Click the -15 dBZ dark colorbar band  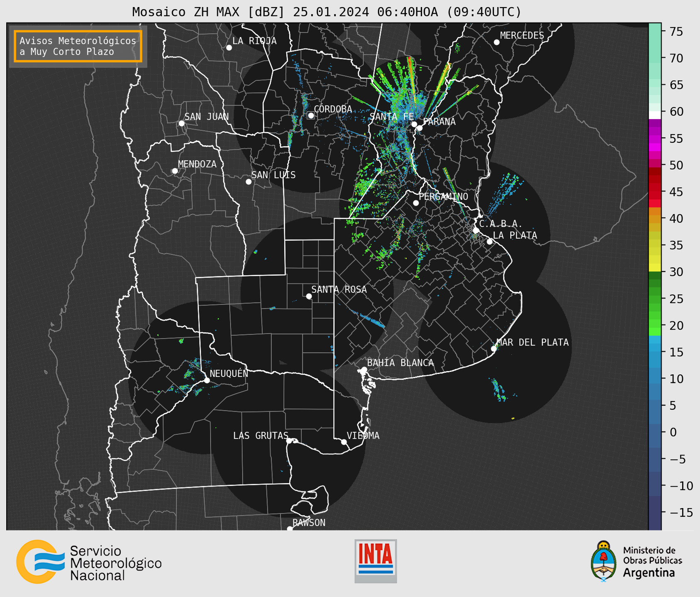pyautogui.click(x=655, y=512)
